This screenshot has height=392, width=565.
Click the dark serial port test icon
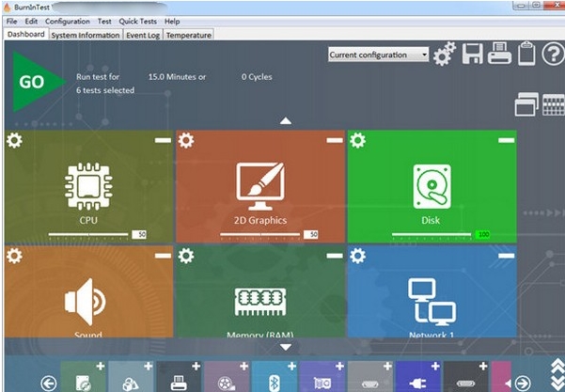(x=466, y=384)
